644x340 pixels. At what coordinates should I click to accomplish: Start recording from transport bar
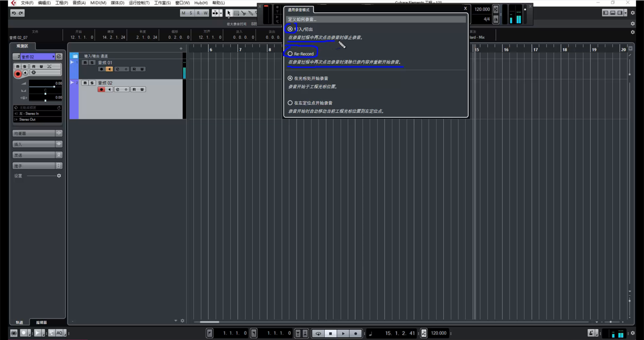pyautogui.click(x=356, y=333)
